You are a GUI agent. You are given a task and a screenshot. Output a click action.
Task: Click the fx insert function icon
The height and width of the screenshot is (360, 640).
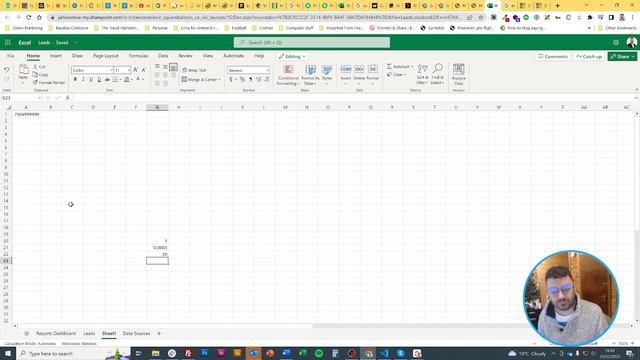click(68, 98)
